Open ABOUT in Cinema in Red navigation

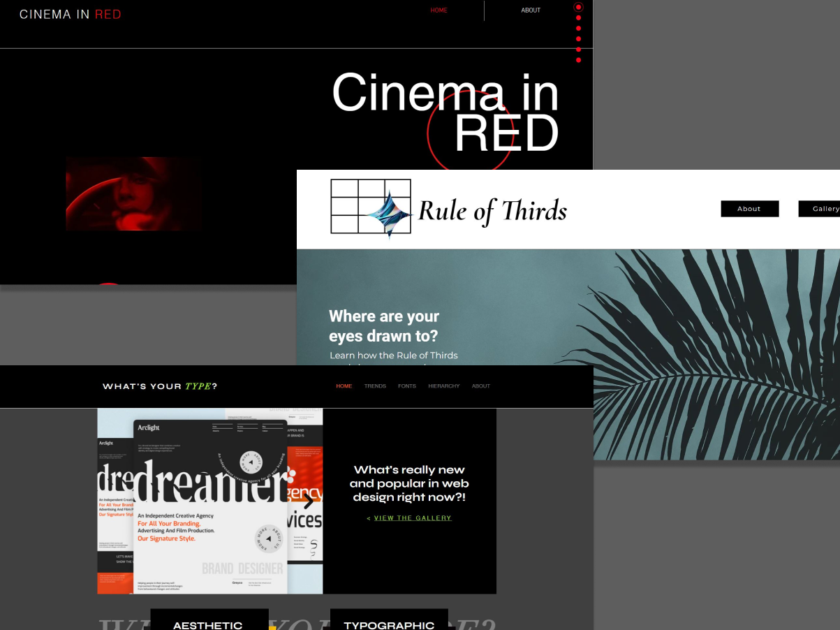click(x=531, y=10)
